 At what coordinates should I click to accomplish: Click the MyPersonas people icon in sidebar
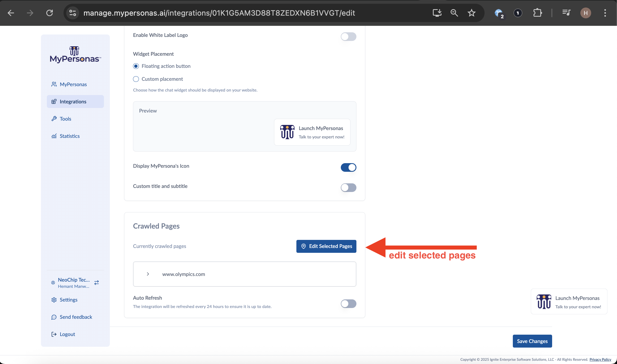pos(54,84)
